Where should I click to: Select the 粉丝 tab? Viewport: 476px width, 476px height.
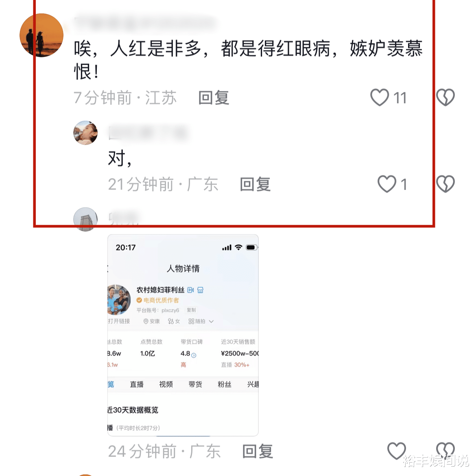pyautogui.click(x=225, y=384)
